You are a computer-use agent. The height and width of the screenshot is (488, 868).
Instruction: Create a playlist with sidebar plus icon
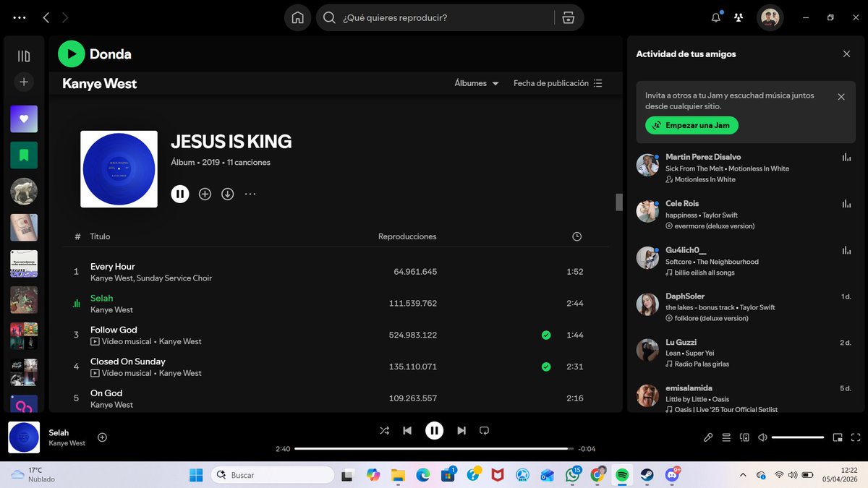24,82
